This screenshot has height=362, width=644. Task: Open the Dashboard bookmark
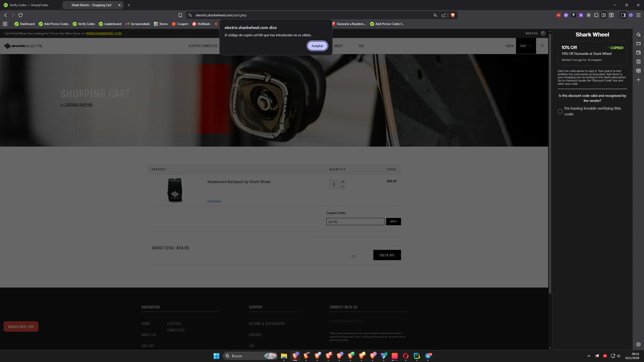(x=24, y=24)
